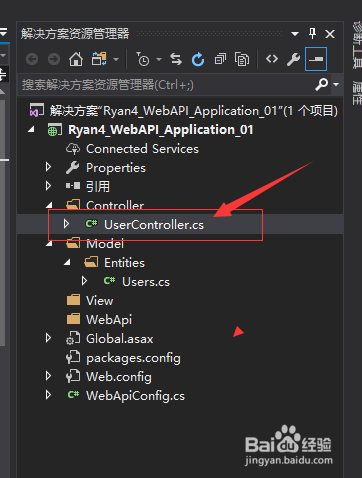Select packages.config file
The width and height of the screenshot is (362, 478).
tap(133, 358)
